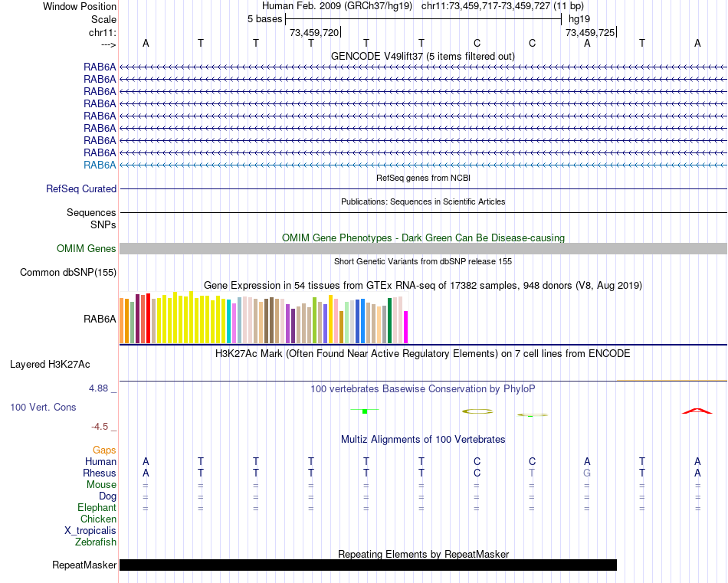Click ruler coordinate '73,459,725'

point(589,32)
